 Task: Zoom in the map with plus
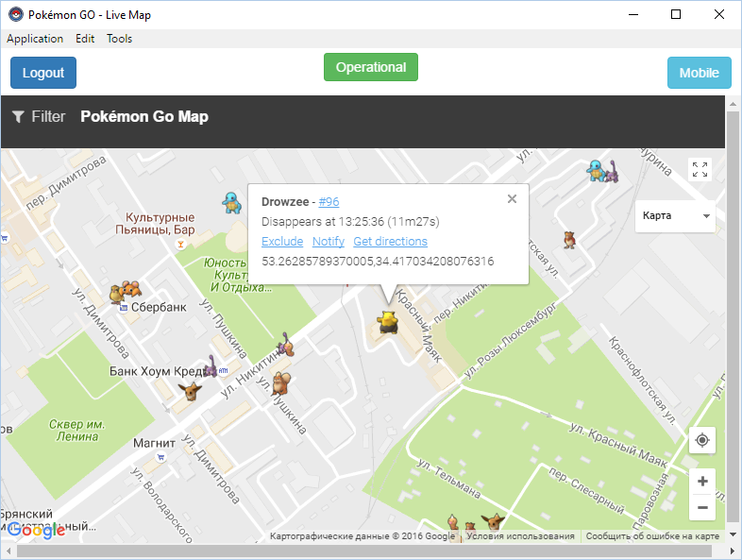[x=702, y=482]
